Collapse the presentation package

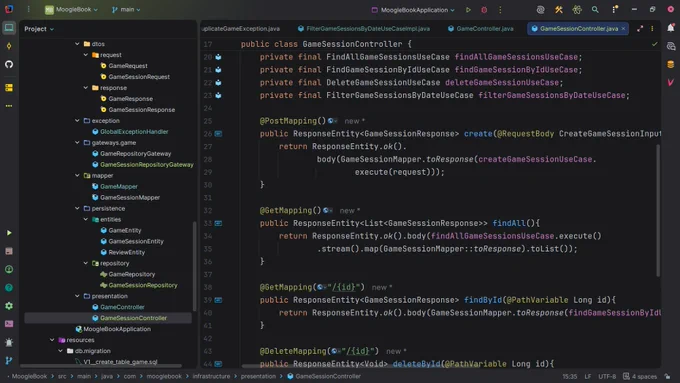click(x=77, y=296)
